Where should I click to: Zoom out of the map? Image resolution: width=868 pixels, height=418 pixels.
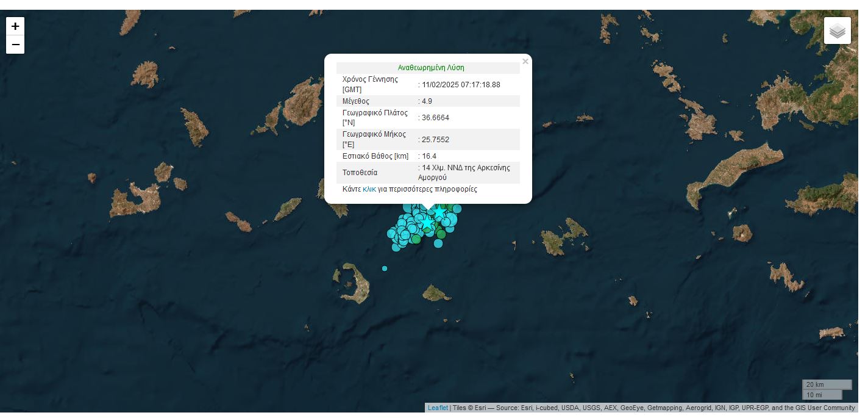click(15, 45)
